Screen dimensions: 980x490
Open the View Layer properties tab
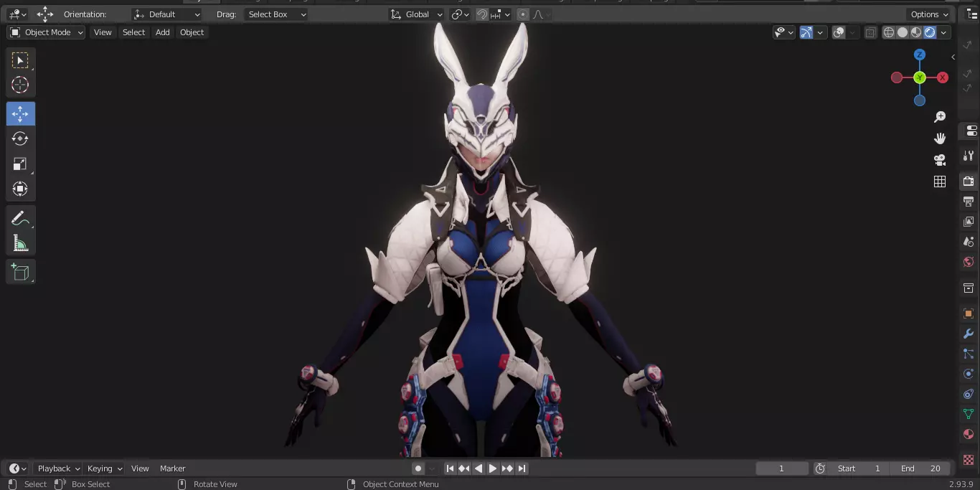click(969, 222)
